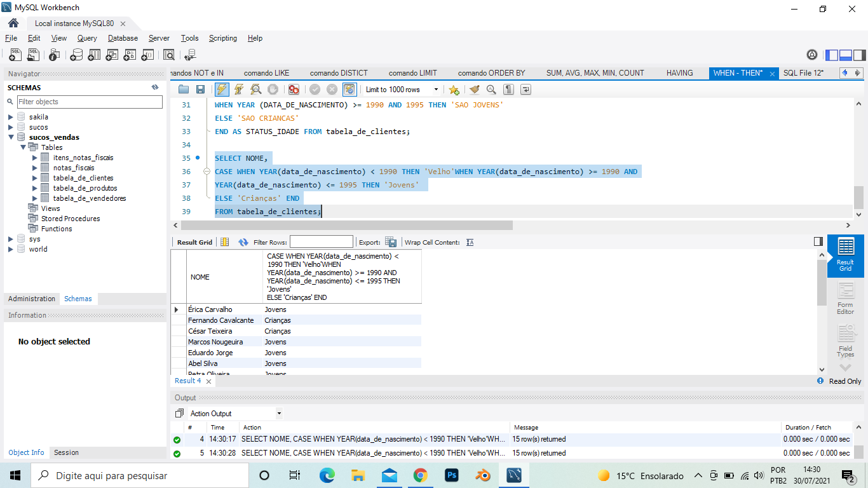Open the Scripting menu
Viewport: 868px width, 488px height.
(223, 38)
